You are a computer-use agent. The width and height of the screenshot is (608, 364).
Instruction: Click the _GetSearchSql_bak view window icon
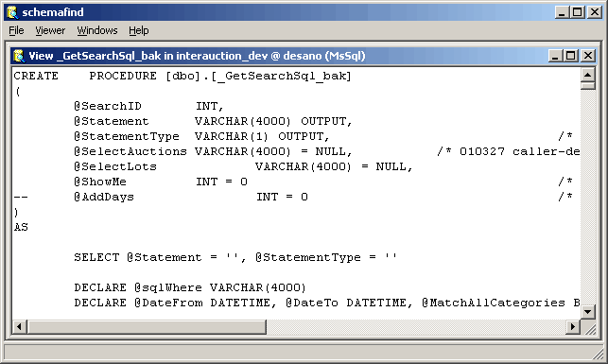coord(19,56)
